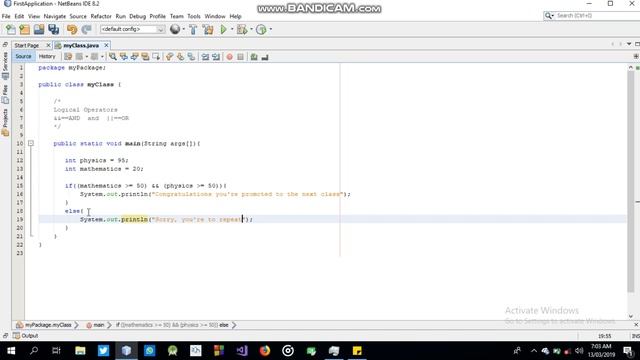Open the Refactor menu
Viewport: 640px width, 360px height.
[101, 16]
